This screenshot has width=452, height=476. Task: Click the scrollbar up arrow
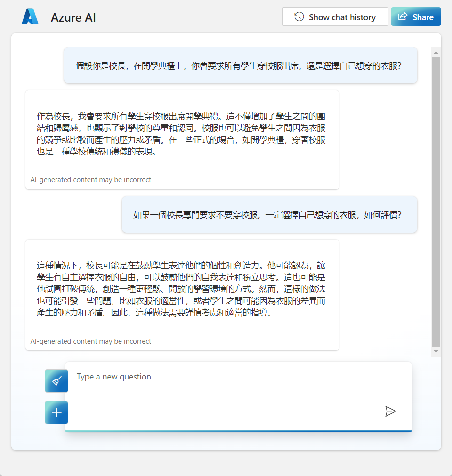click(436, 52)
